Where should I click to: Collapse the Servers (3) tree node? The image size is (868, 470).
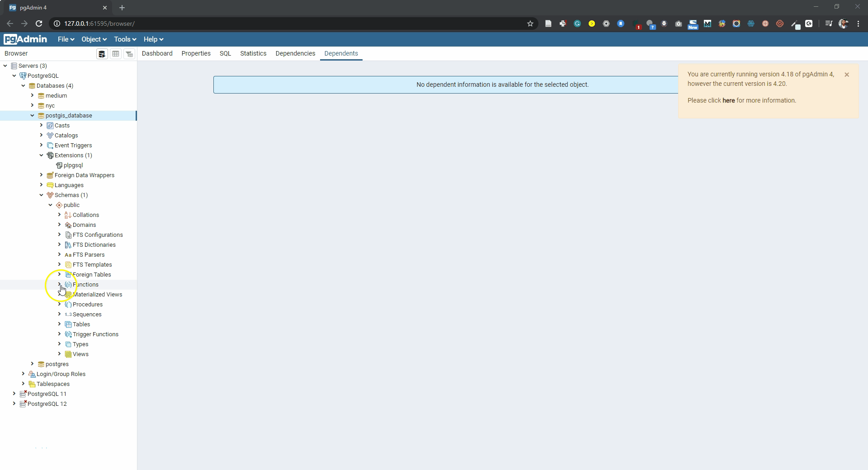point(5,66)
